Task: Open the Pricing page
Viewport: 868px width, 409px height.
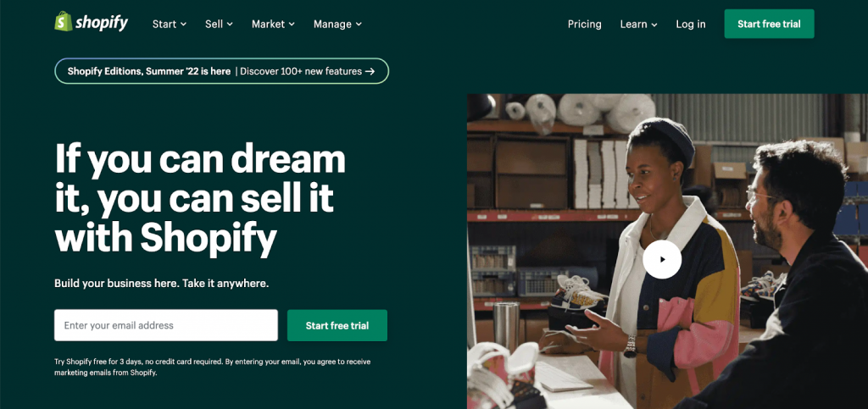Action: point(585,24)
